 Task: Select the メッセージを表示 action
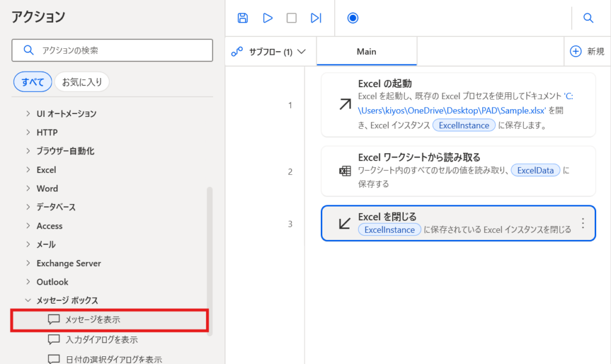click(x=110, y=320)
